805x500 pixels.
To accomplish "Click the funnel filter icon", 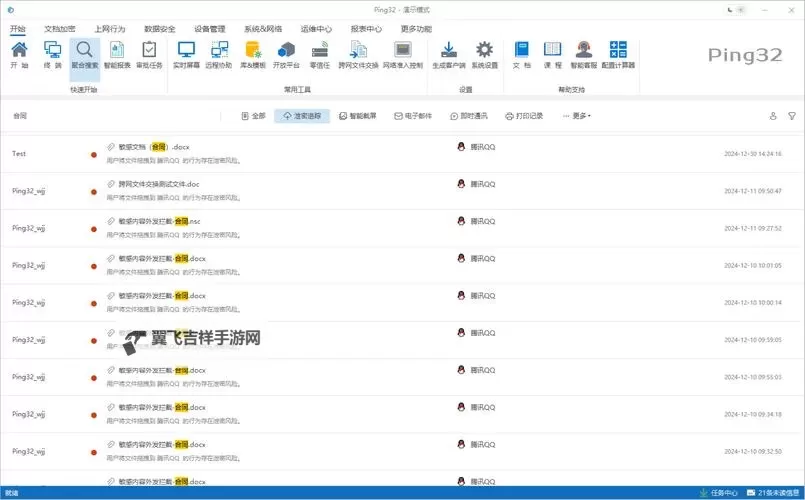I will pos(792,116).
